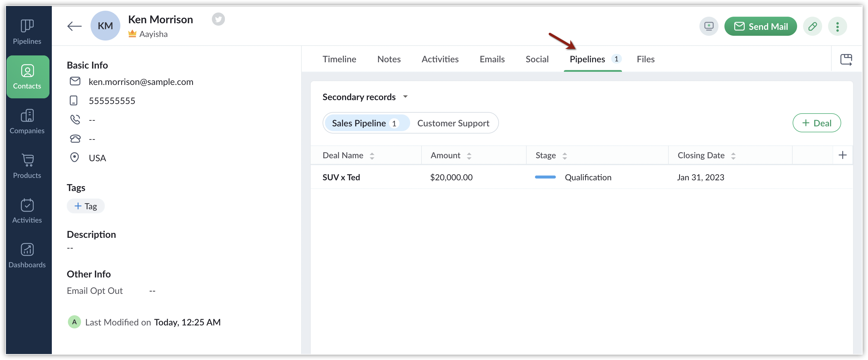Click the owner crown icon
Screen dimensions: 868x360
point(132,34)
